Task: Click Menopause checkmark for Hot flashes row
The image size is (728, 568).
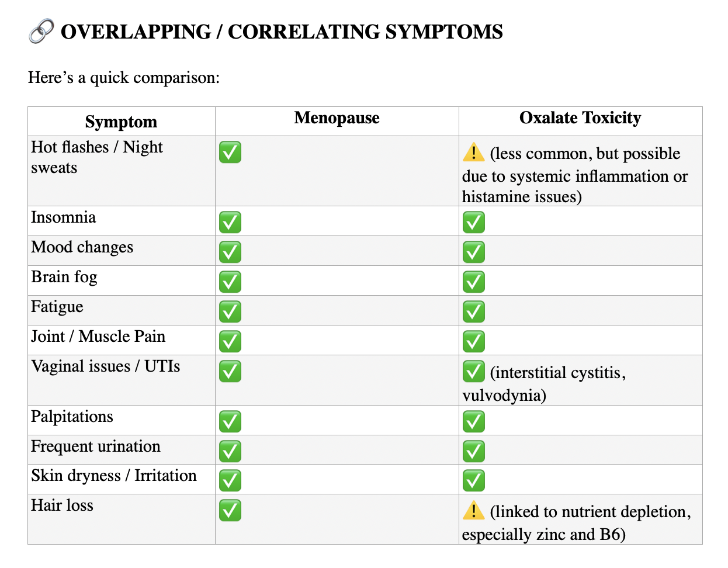Action: click(x=230, y=152)
